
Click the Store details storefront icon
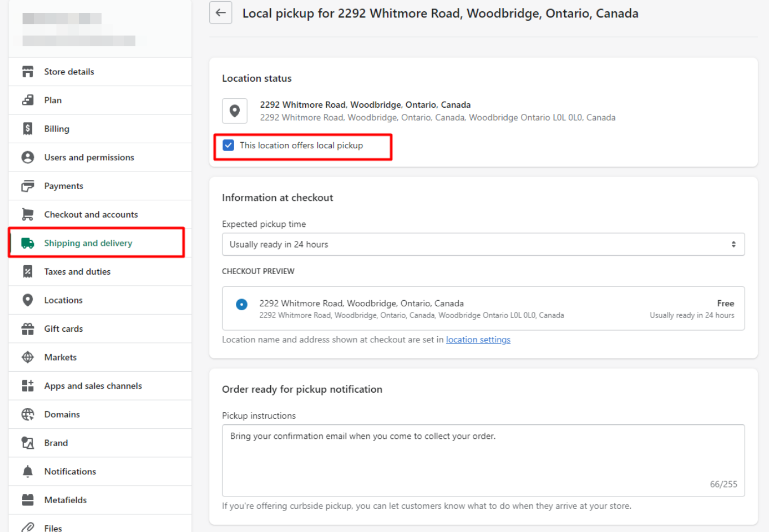28,72
